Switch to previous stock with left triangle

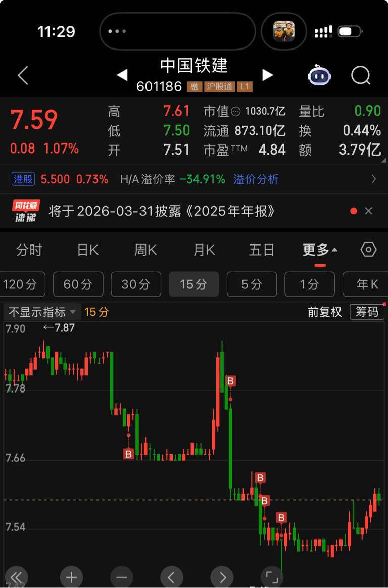tap(122, 75)
